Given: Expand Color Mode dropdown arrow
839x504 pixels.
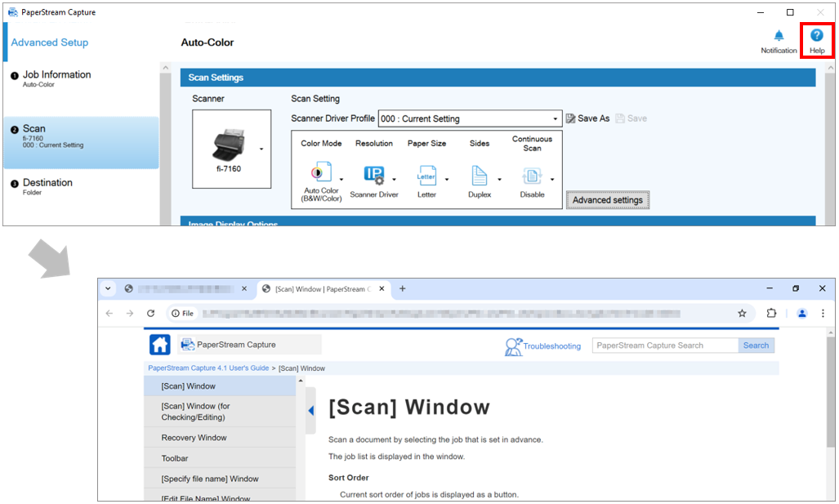Looking at the screenshot, I should click(341, 180).
